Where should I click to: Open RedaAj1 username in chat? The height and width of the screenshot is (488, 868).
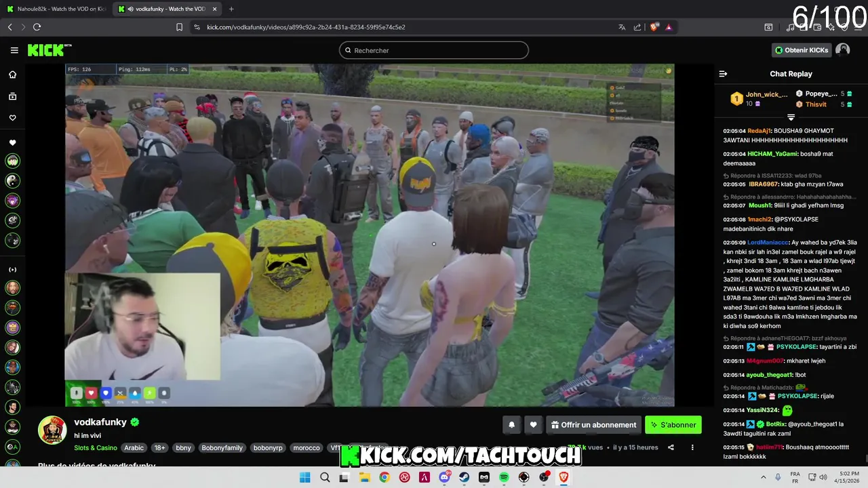click(759, 131)
